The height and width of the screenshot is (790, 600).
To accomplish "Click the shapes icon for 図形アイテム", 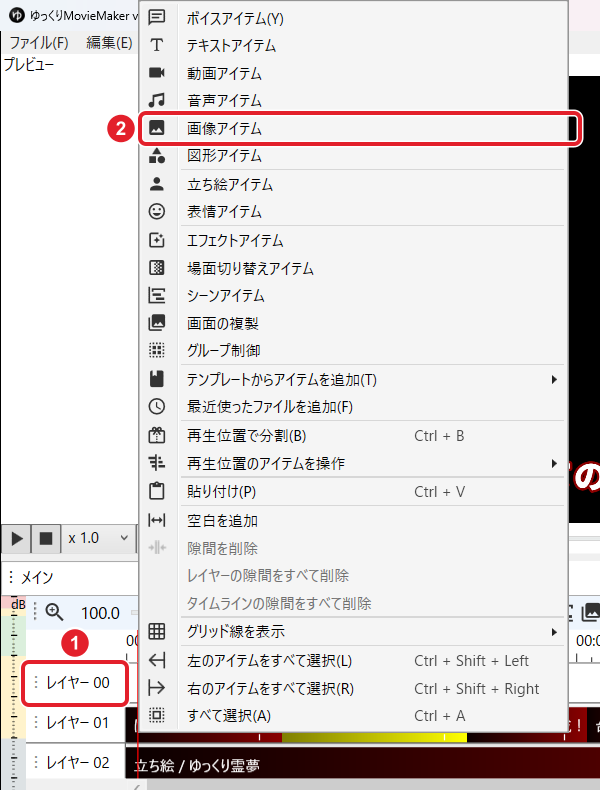I will [x=157, y=155].
